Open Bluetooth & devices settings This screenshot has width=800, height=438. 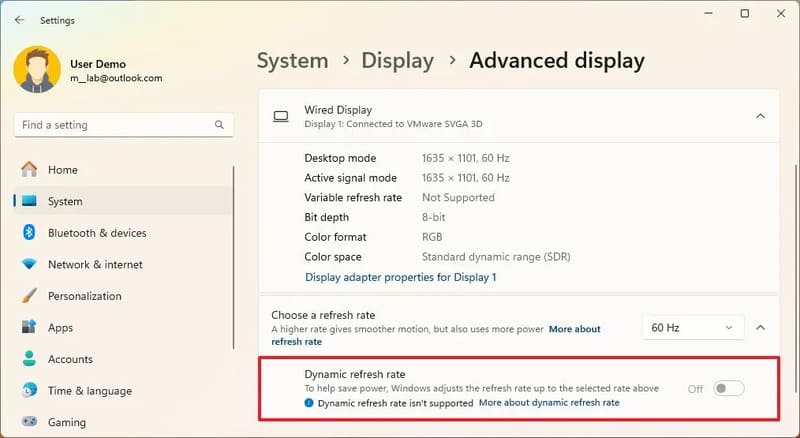pos(122,233)
